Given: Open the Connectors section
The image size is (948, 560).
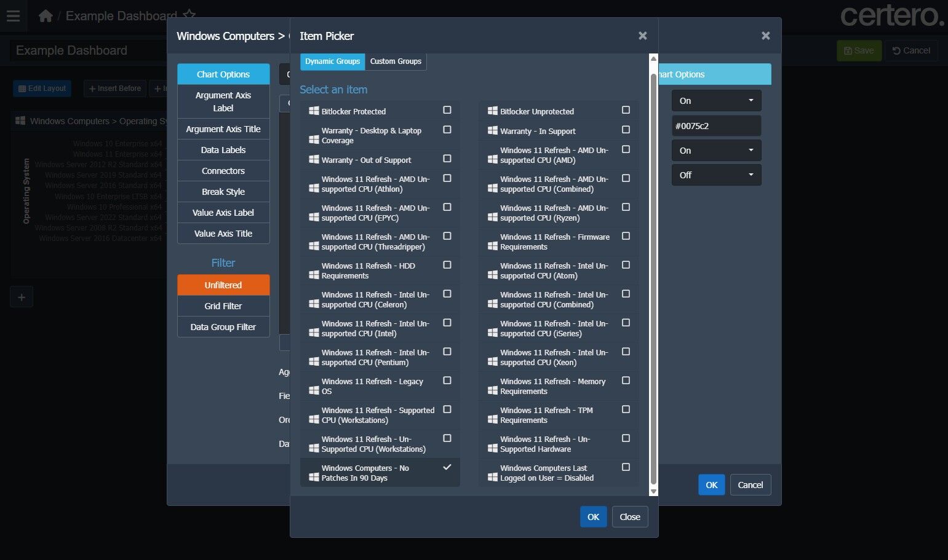Looking at the screenshot, I should point(223,171).
